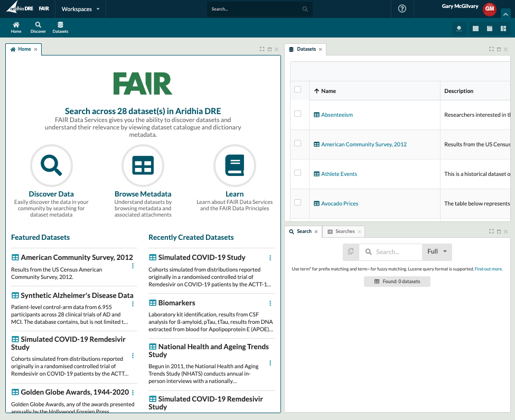This screenshot has height=420, width=515.
Task: Open the Gary McGilvary user menu
Action: pyautogui.click(x=460, y=6)
